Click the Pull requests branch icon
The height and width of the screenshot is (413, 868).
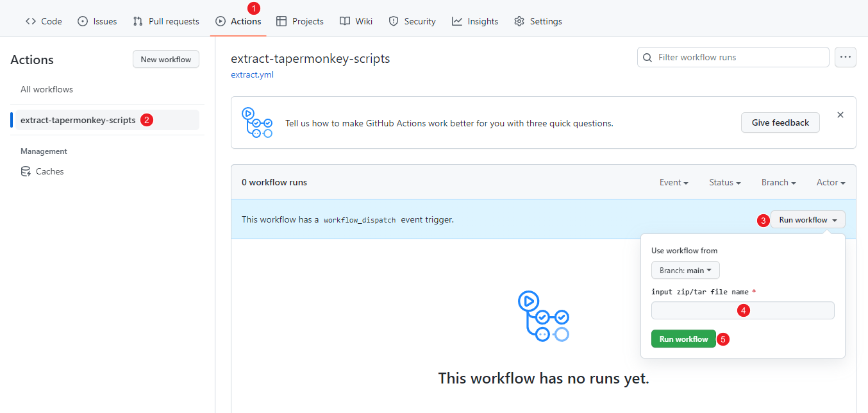tap(138, 21)
